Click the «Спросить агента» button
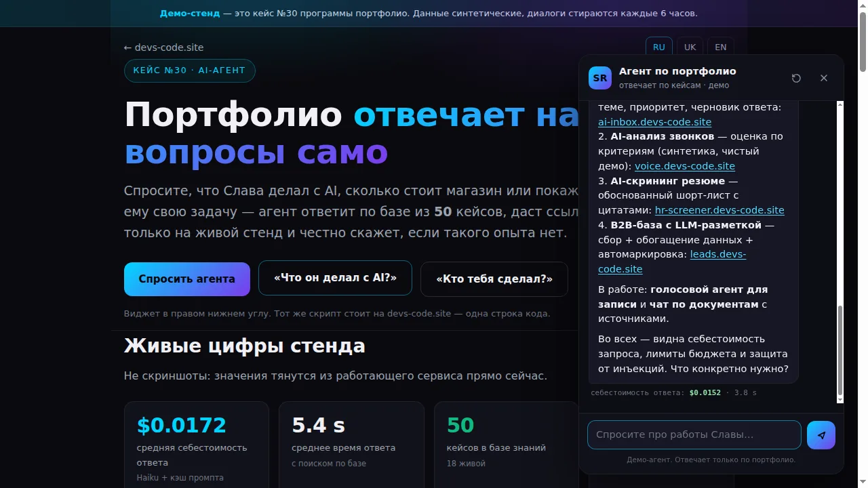The image size is (868, 488). 187,279
